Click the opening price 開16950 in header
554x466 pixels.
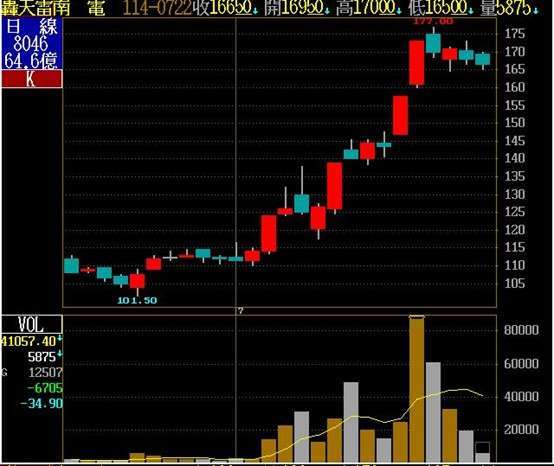(x=297, y=8)
